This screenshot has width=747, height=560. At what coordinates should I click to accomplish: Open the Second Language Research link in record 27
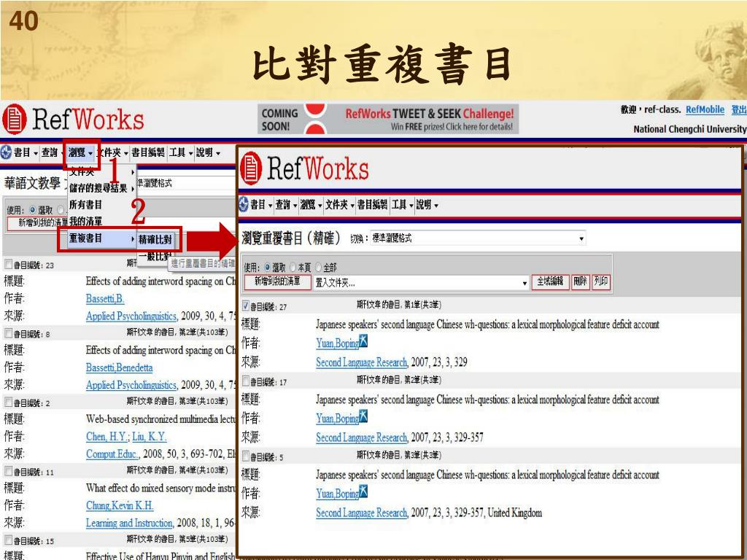tap(362, 362)
